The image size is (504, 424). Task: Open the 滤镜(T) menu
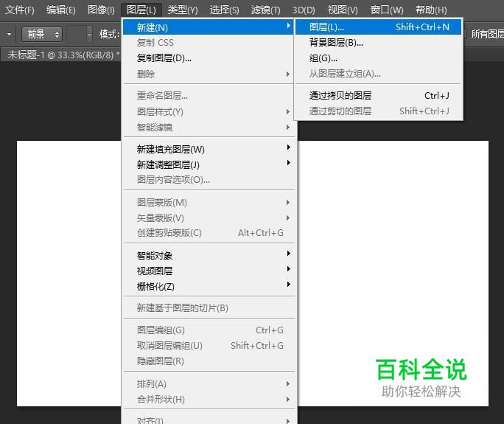pyautogui.click(x=265, y=10)
